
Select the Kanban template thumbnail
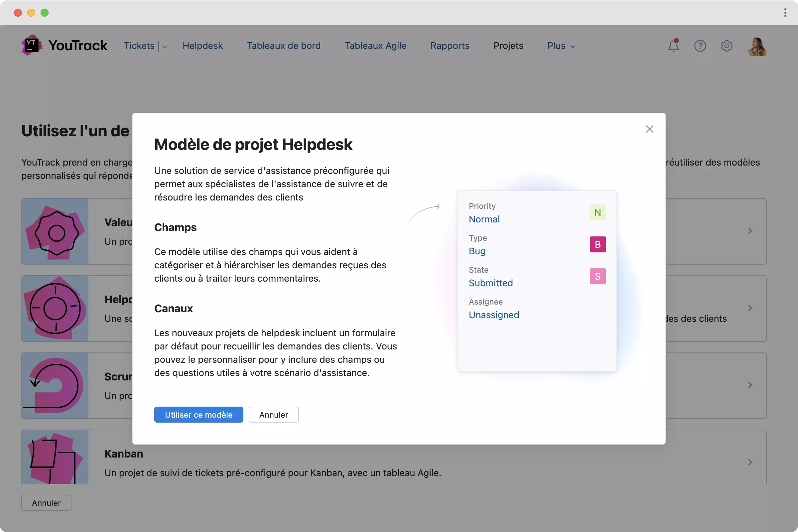click(x=55, y=457)
